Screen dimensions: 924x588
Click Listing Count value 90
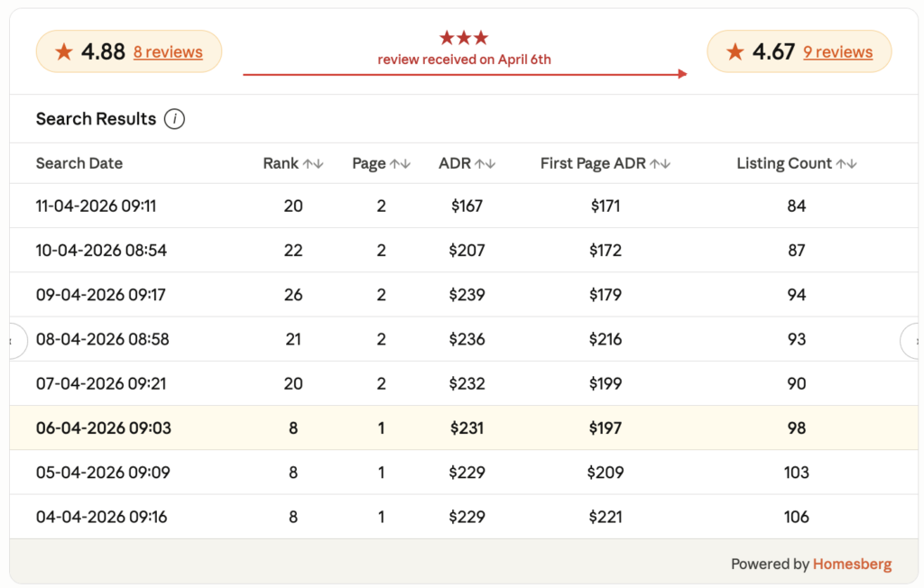[x=796, y=383]
